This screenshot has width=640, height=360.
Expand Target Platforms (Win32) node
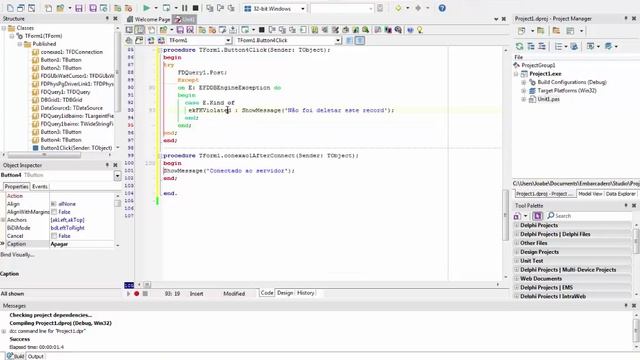pyautogui.click(x=524, y=91)
